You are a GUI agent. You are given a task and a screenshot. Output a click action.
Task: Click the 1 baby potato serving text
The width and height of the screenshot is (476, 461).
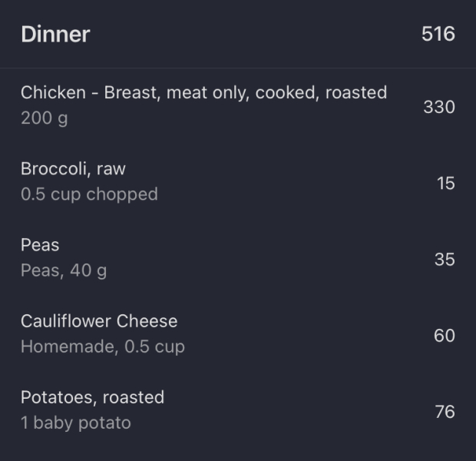pos(75,423)
